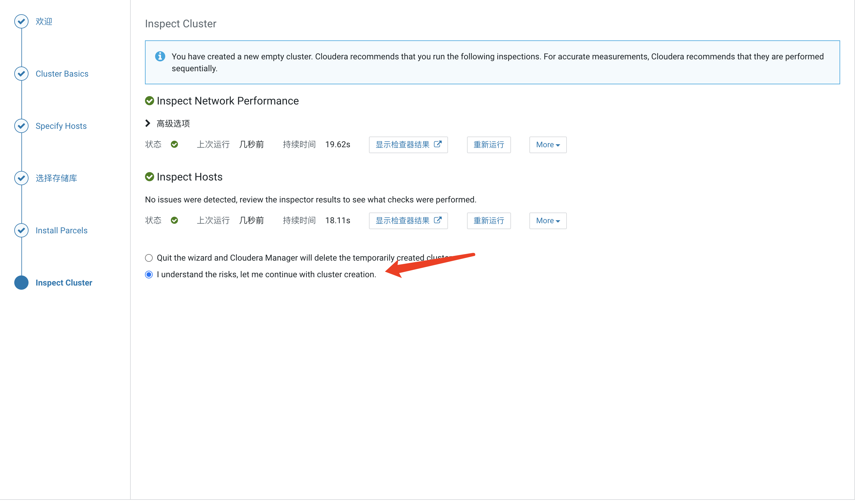Screen dimensions: 855x504
Task: Go to the Install Parcels wizard step
Action: tap(61, 230)
